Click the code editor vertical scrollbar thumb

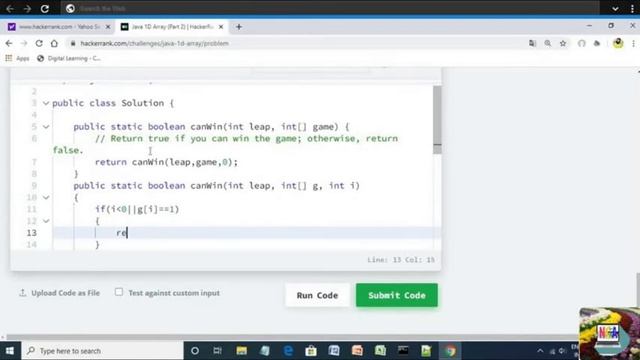[x=437, y=119]
